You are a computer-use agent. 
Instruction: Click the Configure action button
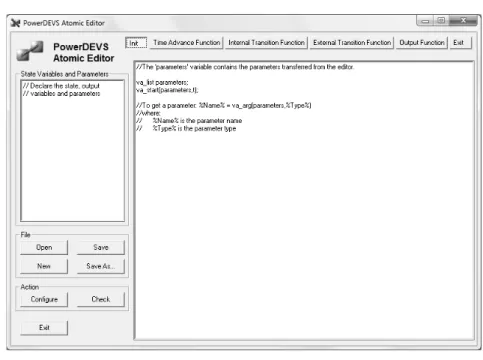[44, 299]
